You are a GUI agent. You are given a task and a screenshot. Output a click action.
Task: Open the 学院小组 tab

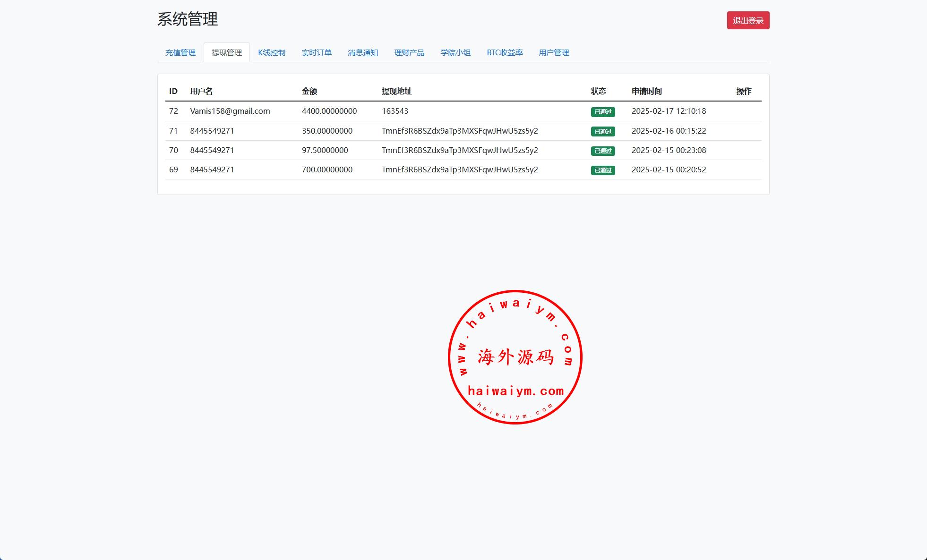455,52
